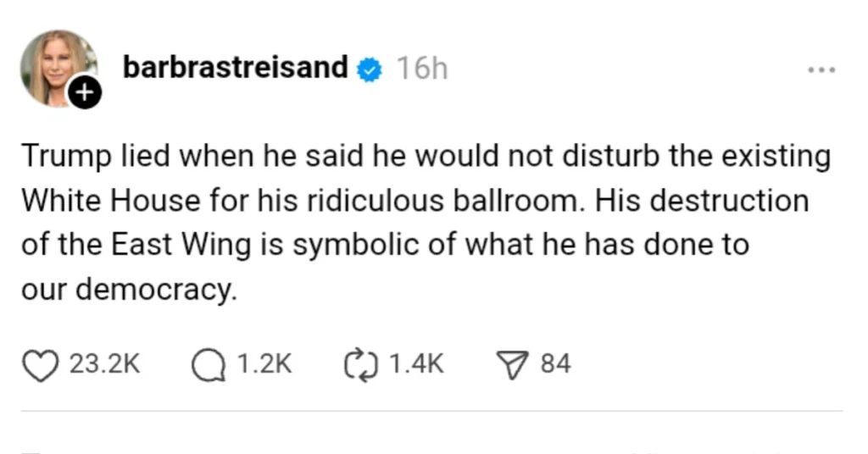This screenshot has height=454, width=868.
Task: Click the "White House" text in post
Action: [111, 202]
